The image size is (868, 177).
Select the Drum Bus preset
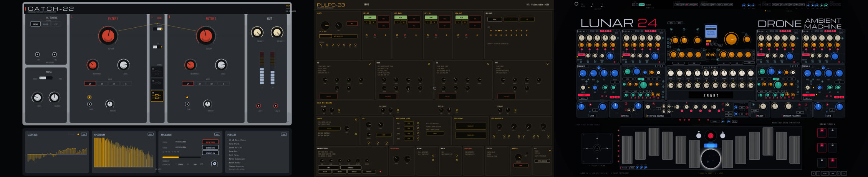(x=233, y=151)
